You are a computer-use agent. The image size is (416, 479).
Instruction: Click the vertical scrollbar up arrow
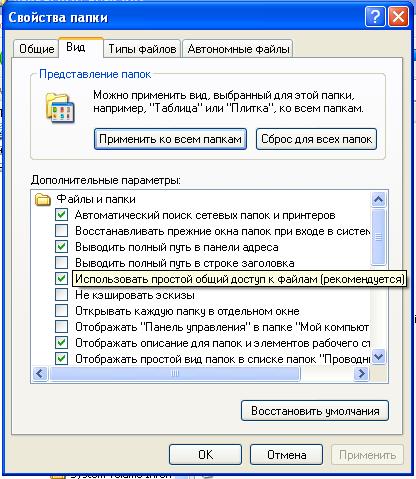coord(378,200)
